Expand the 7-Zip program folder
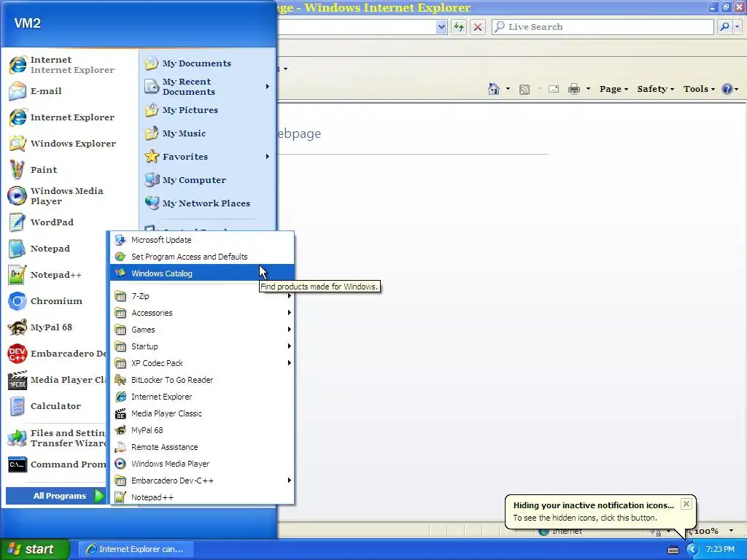The width and height of the screenshot is (747, 560). point(202,296)
